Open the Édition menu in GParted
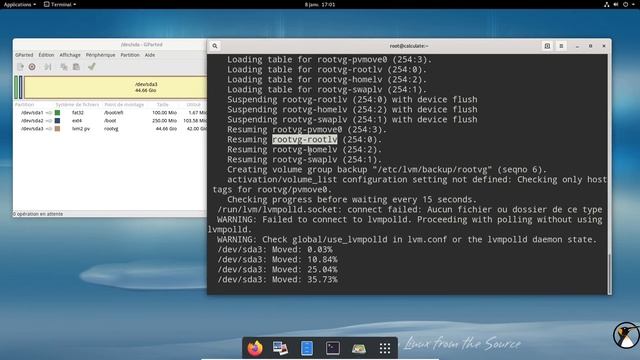 (46, 55)
